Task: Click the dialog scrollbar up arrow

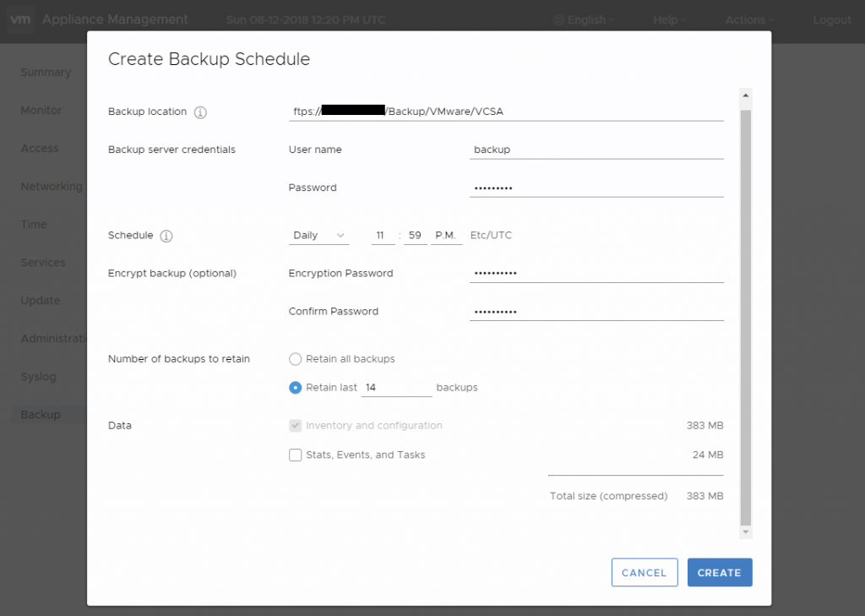Action: [746, 95]
